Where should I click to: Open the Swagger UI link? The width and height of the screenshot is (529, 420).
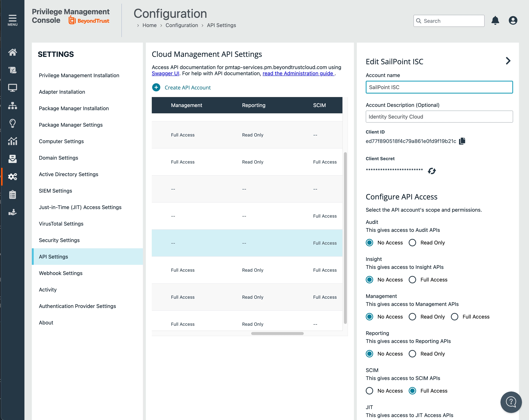pos(165,73)
